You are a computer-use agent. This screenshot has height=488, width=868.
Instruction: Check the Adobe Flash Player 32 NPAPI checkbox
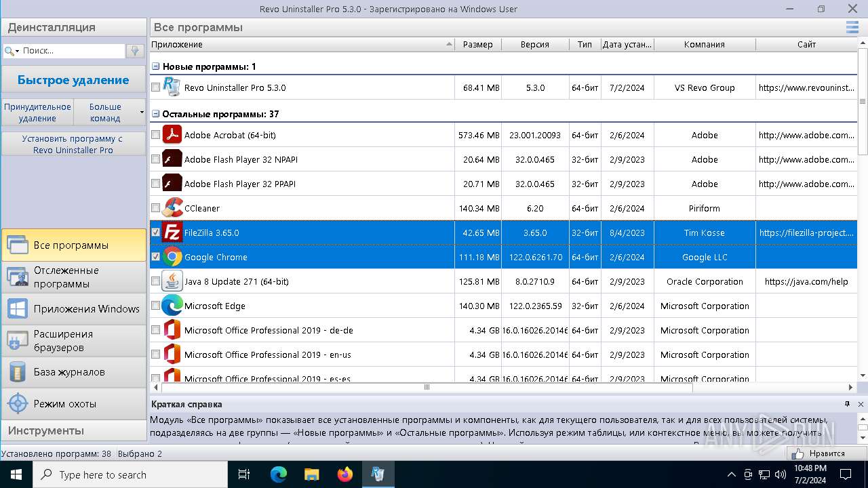tap(156, 159)
